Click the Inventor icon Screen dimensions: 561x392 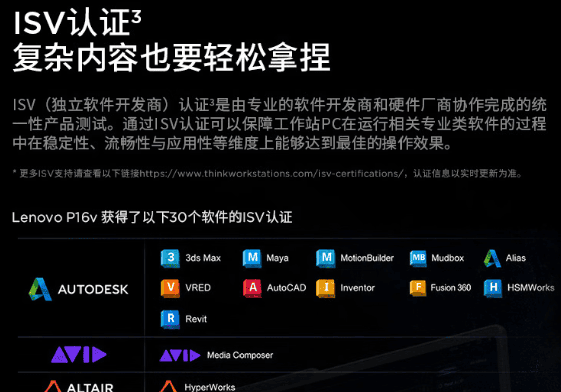pyautogui.click(x=326, y=288)
